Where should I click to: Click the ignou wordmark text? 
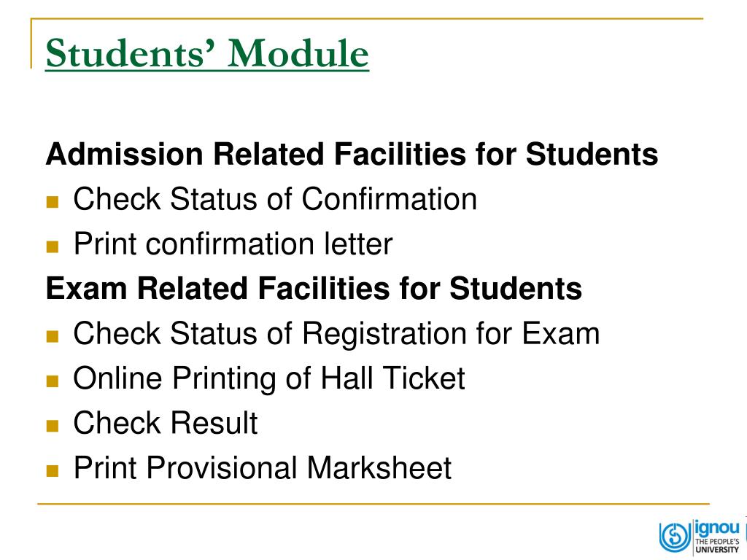(x=718, y=529)
